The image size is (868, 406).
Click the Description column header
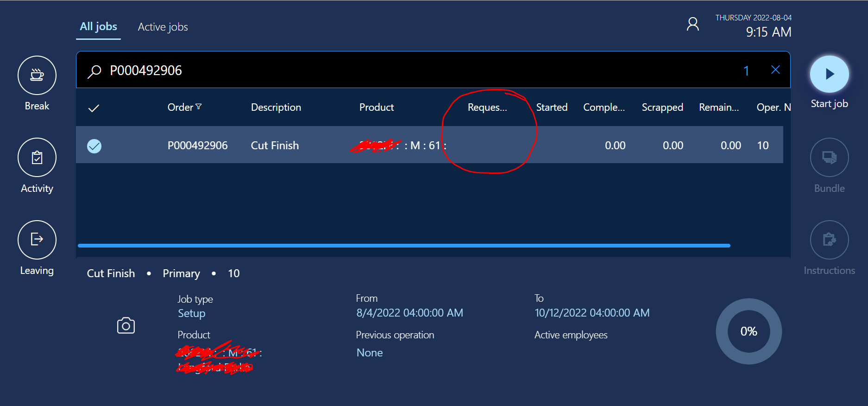[x=276, y=107]
